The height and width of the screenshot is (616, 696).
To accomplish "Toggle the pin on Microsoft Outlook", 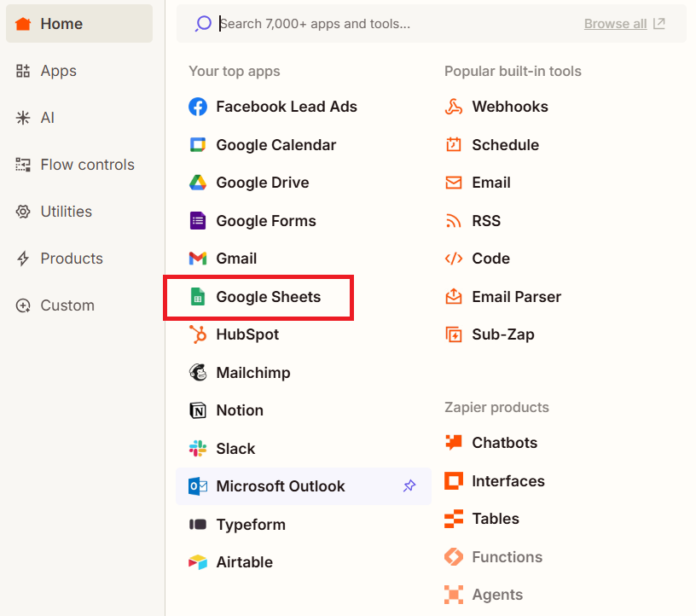I will coord(409,485).
